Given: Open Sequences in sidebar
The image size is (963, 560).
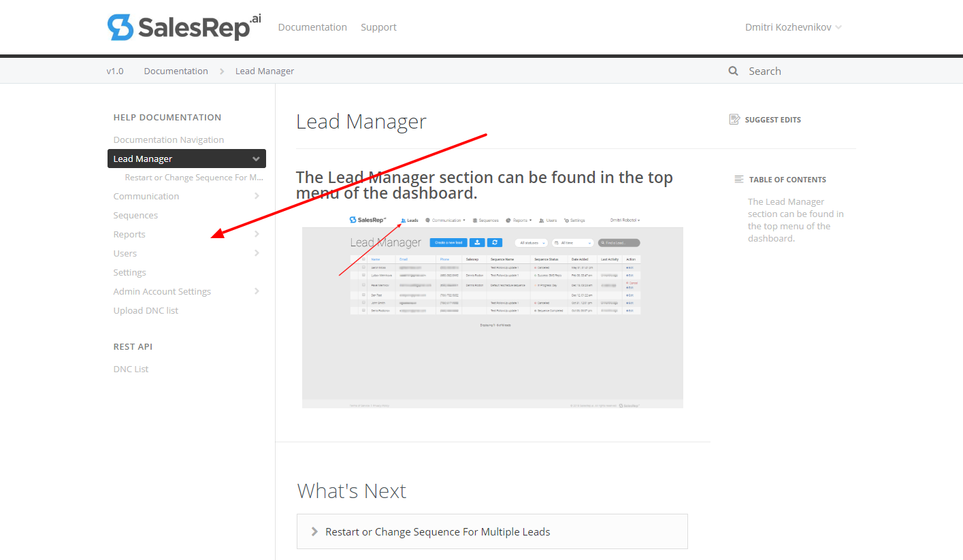Looking at the screenshot, I should [135, 215].
